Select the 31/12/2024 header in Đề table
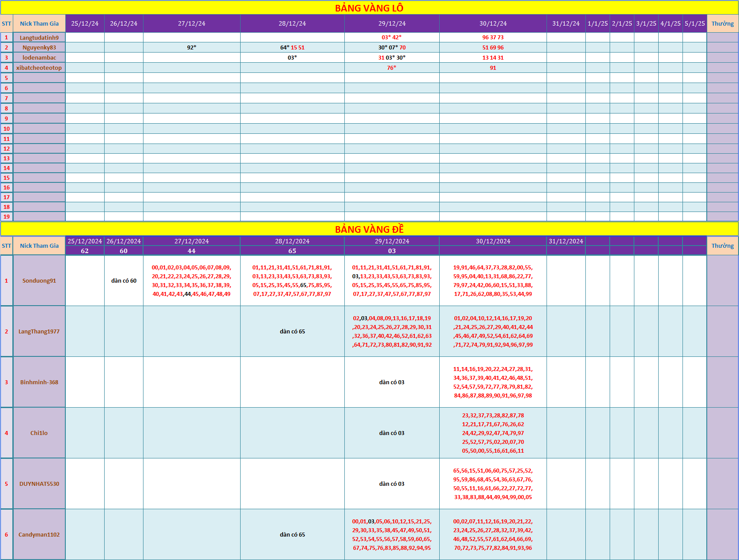 [566, 241]
